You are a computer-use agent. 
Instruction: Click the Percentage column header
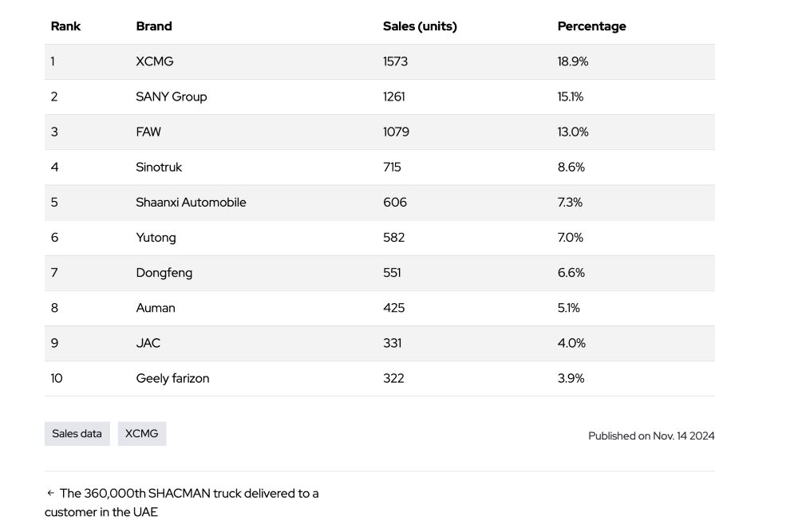click(x=591, y=26)
